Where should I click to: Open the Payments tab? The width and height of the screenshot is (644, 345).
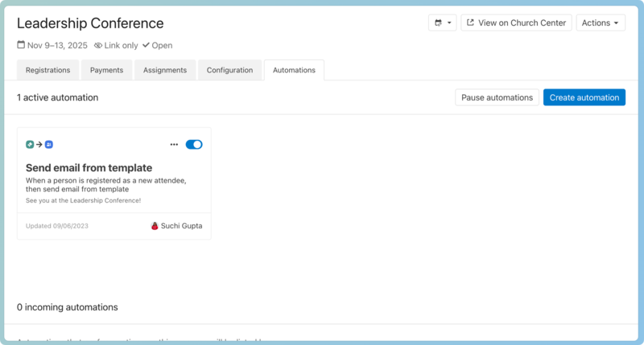click(106, 70)
